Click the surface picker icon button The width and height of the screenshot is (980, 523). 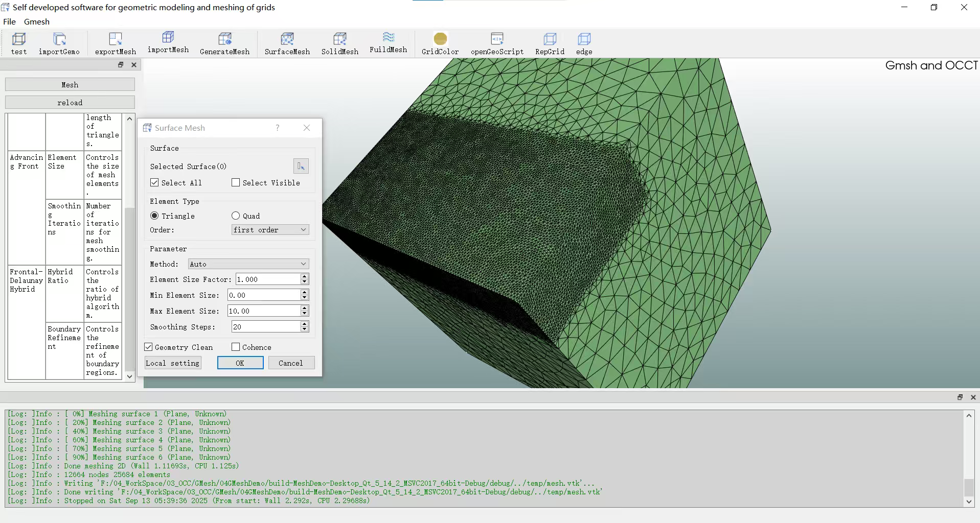301,167
